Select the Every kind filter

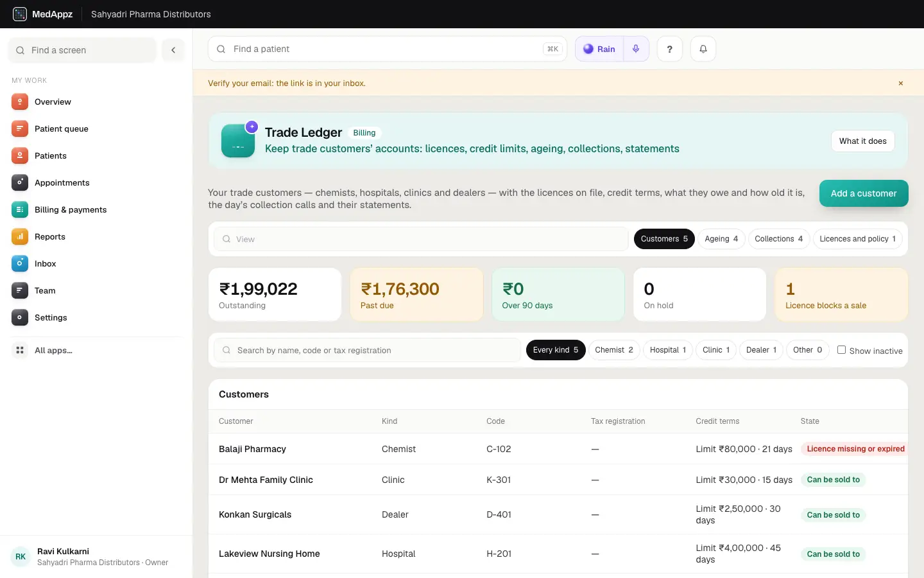click(556, 350)
